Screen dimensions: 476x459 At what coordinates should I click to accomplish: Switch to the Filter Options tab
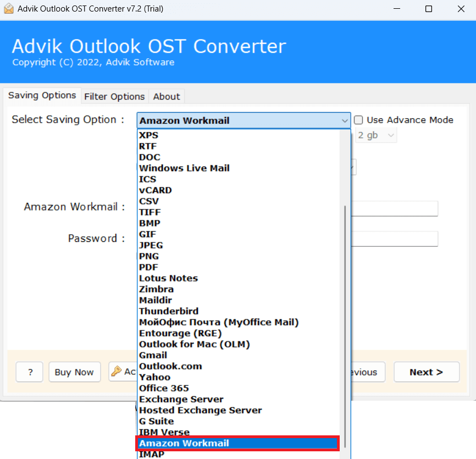(x=114, y=97)
